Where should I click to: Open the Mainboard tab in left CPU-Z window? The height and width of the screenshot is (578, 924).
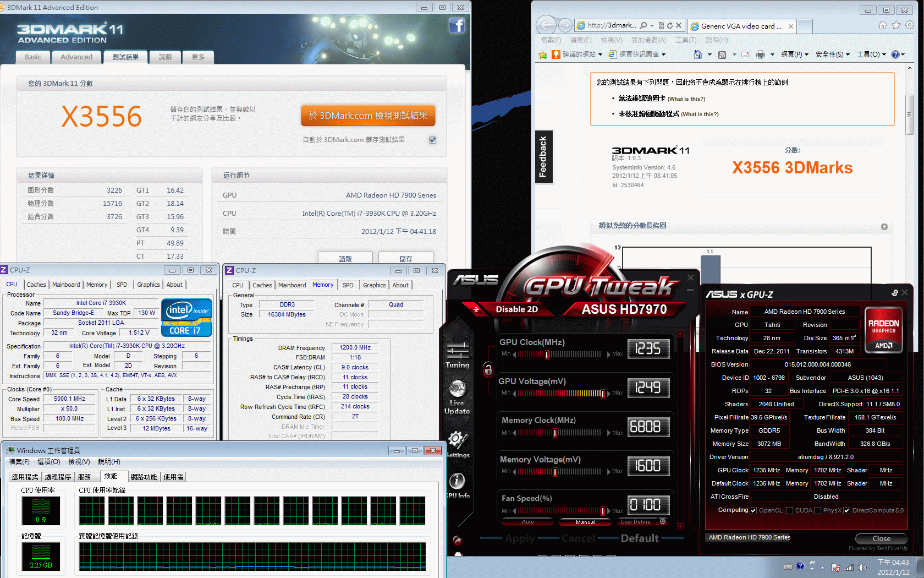click(66, 285)
